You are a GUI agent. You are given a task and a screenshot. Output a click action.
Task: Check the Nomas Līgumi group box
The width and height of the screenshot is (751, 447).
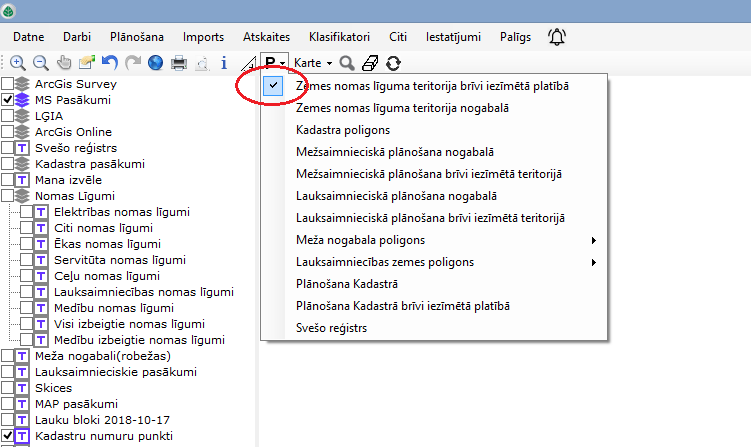click(x=7, y=196)
